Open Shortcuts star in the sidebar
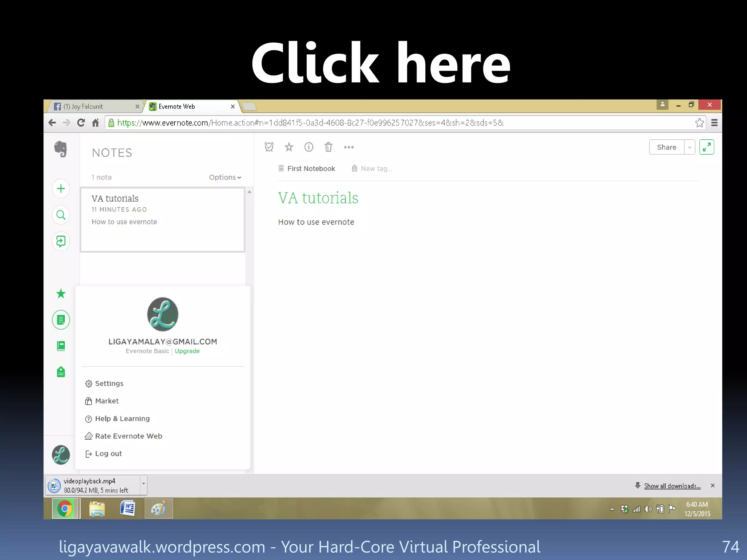The height and width of the screenshot is (560, 747). point(61,293)
